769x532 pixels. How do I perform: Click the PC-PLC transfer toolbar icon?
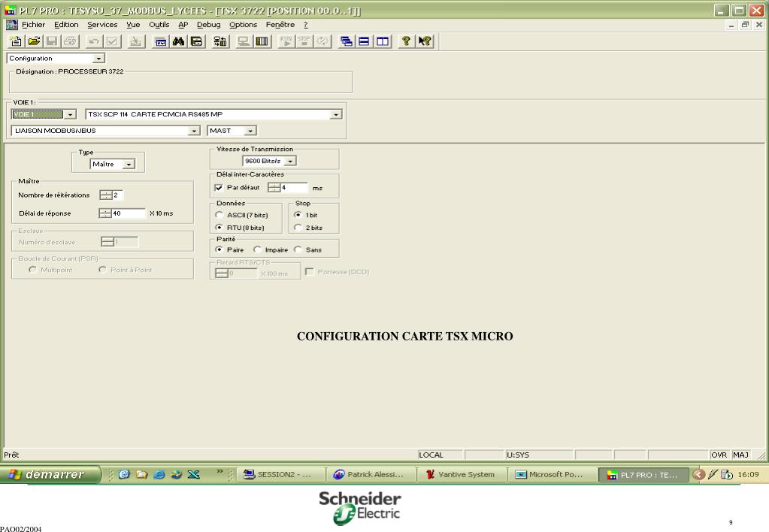(220, 41)
